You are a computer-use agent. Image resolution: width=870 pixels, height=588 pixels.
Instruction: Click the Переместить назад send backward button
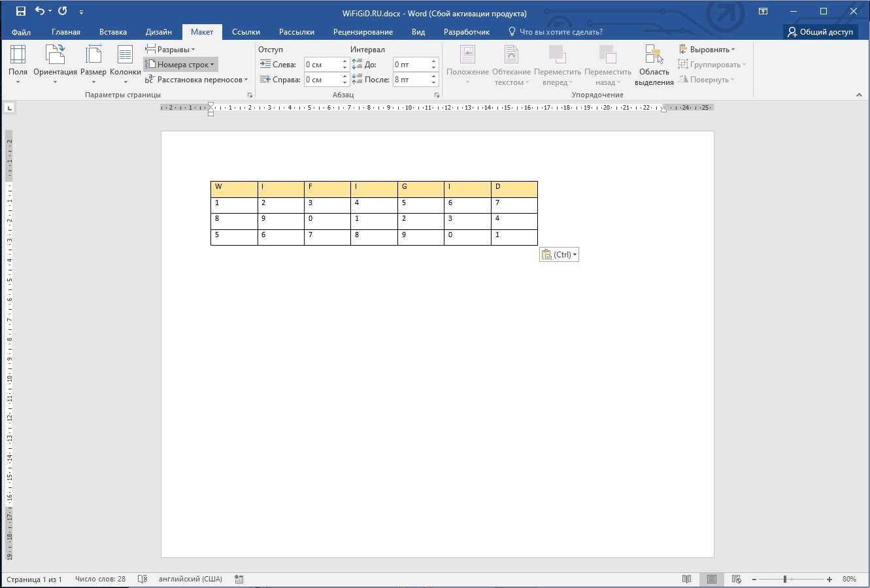coord(608,65)
